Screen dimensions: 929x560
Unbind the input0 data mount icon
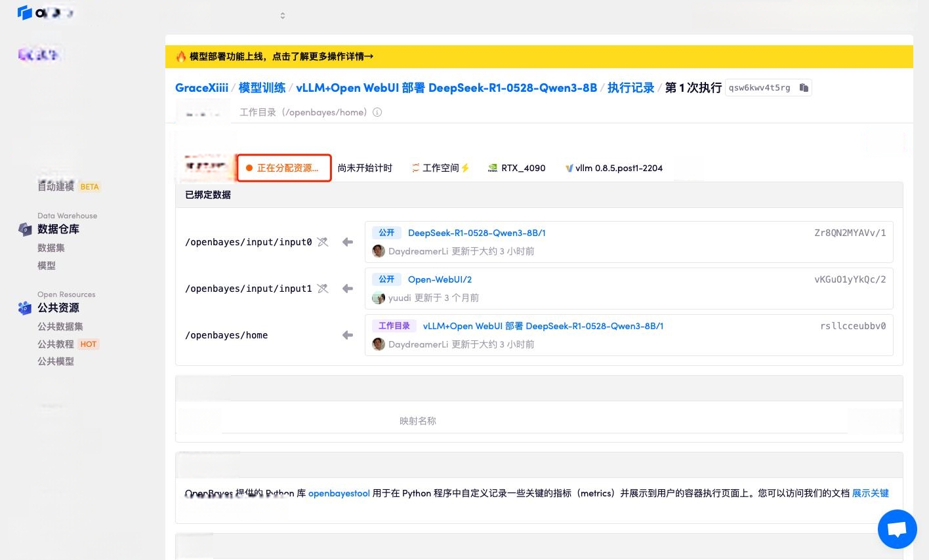tap(322, 242)
